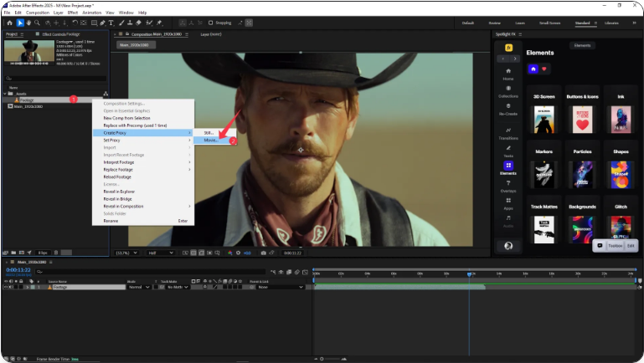The height and width of the screenshot is (363, 644).
Task: Click the snapshot camera icon below viewer
Action: tap(263, 253)
